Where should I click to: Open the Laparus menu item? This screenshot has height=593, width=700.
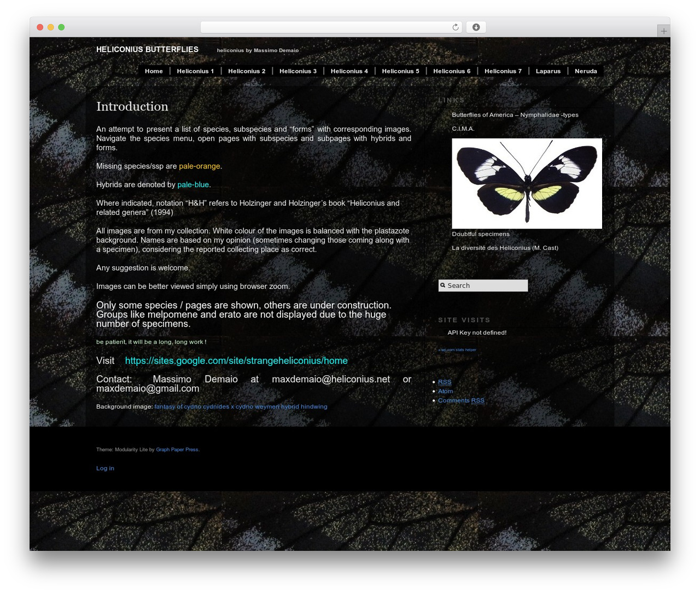pos(548,71)
